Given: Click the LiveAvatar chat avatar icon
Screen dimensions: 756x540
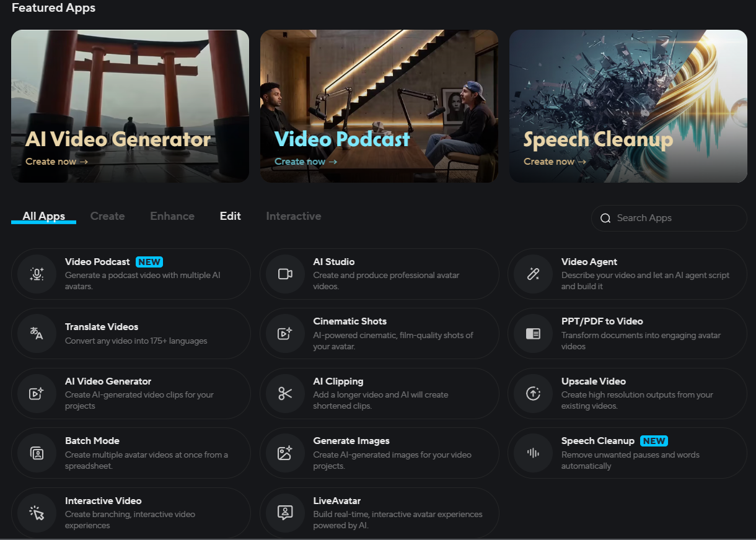Looking at the screenshot, I should (285, 513).
